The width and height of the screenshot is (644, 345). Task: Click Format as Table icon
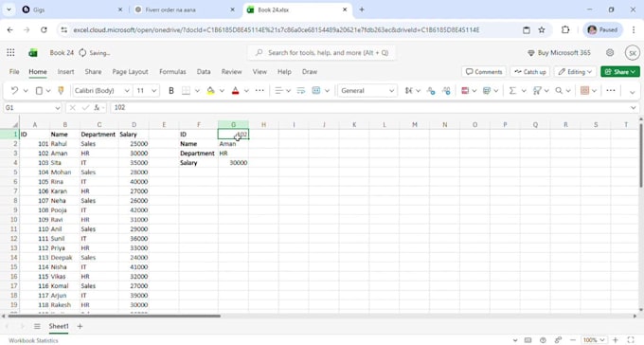[x=487, y=90]
